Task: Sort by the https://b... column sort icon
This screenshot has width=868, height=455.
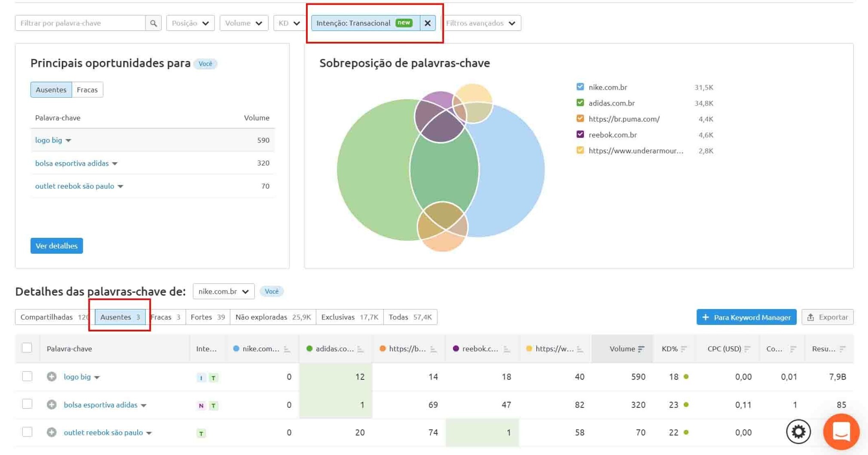Action: pyautogui.click(x=433, y=349)
